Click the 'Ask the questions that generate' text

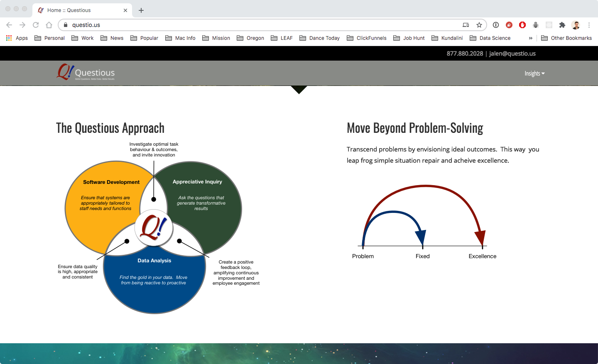coord(201,203)
